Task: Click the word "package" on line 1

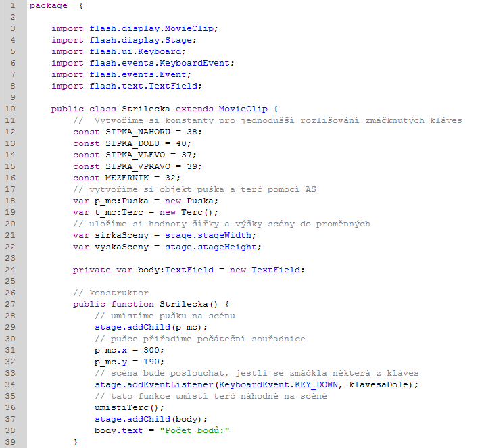Action: coord(48,6)
